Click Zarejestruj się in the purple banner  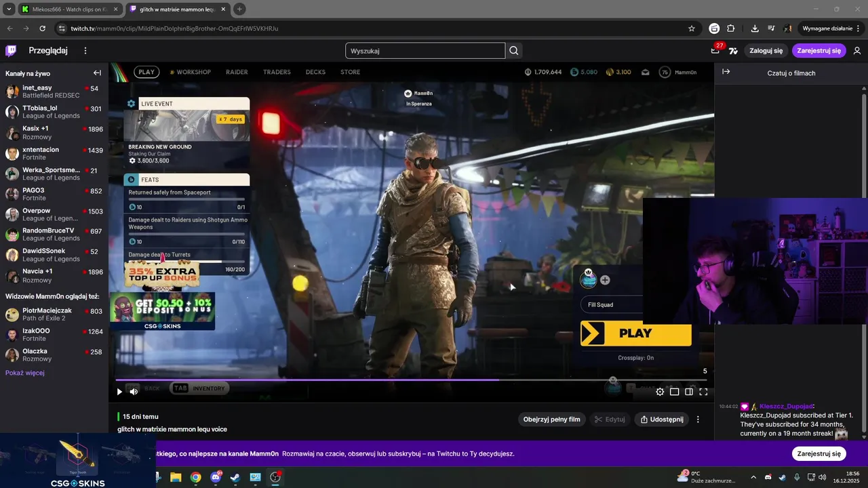click(819, 453)
